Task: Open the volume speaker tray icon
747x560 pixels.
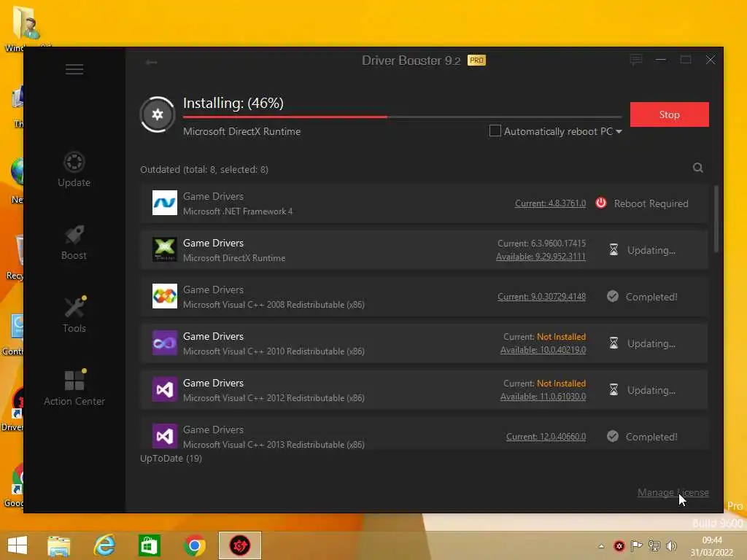Action: click(672, 546)
